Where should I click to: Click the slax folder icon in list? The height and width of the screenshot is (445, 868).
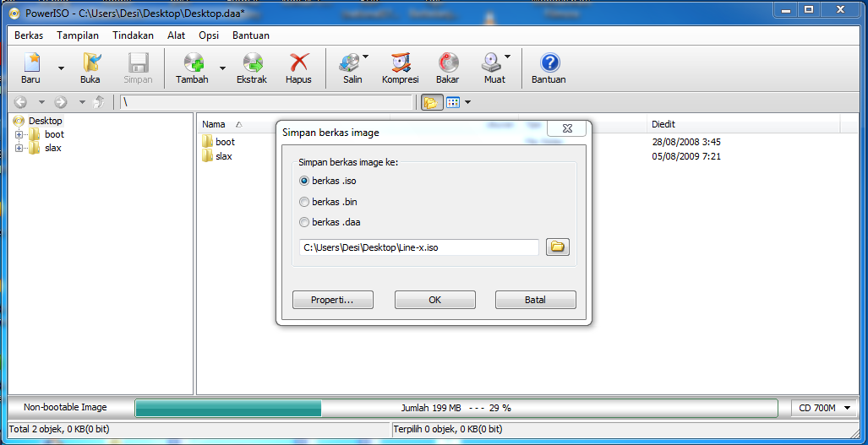pos(208,156)
